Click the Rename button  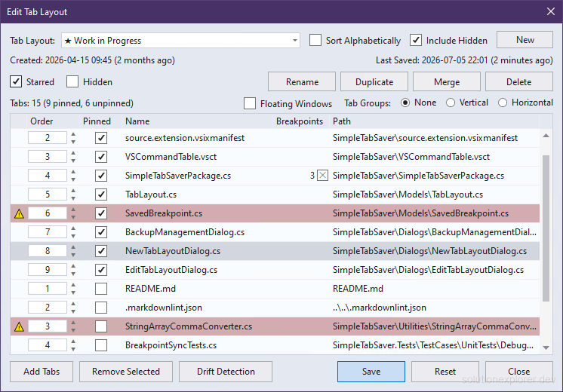click(302, 81)
